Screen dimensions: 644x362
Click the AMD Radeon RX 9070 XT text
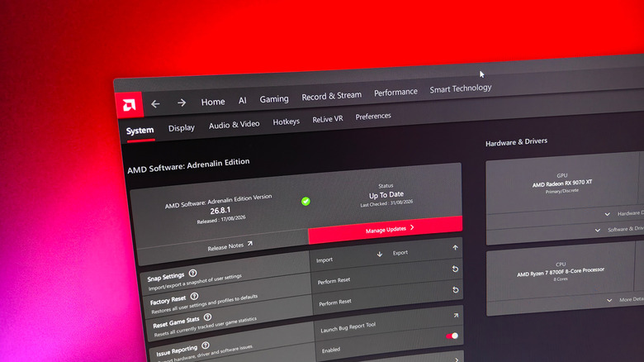(x=562, y=183)
